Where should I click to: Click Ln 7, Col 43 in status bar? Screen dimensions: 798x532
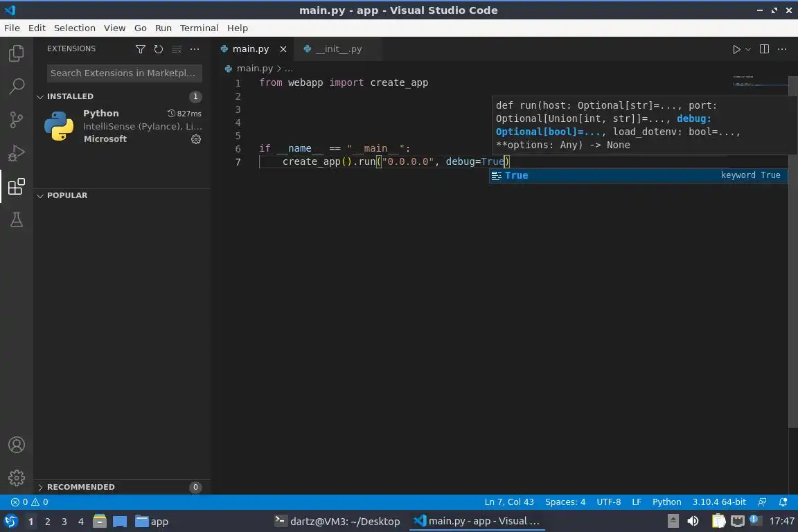coord(509,502)
